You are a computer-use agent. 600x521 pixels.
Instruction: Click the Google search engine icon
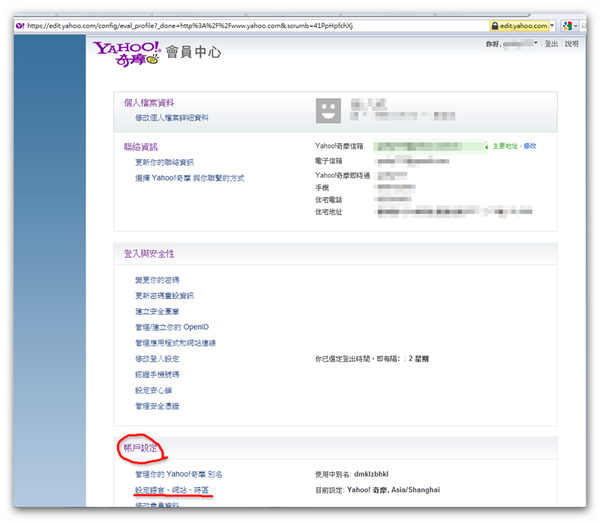567,26
